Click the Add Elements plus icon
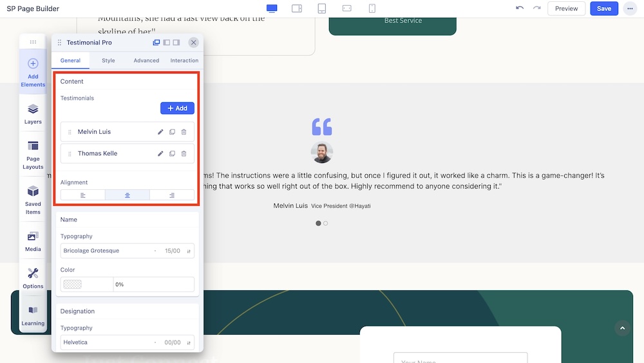Viewport: 644px width, 363px height. click(x=33, y=64)
